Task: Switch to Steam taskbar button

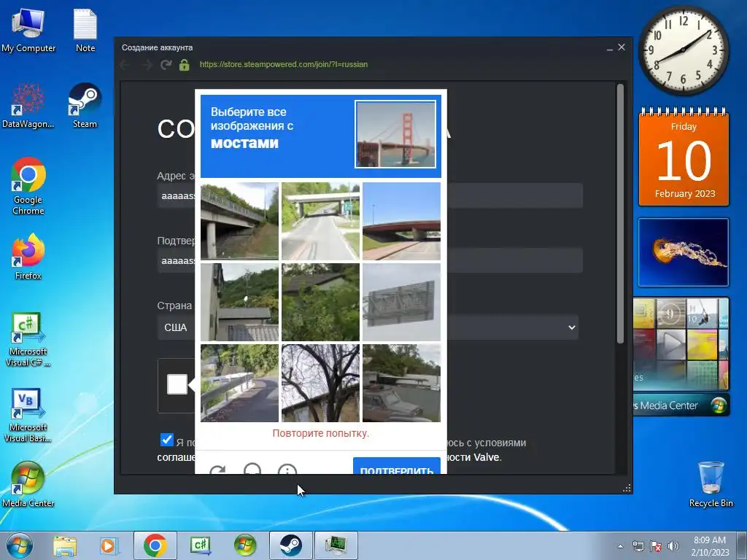Action: click(x=290, y=545)
